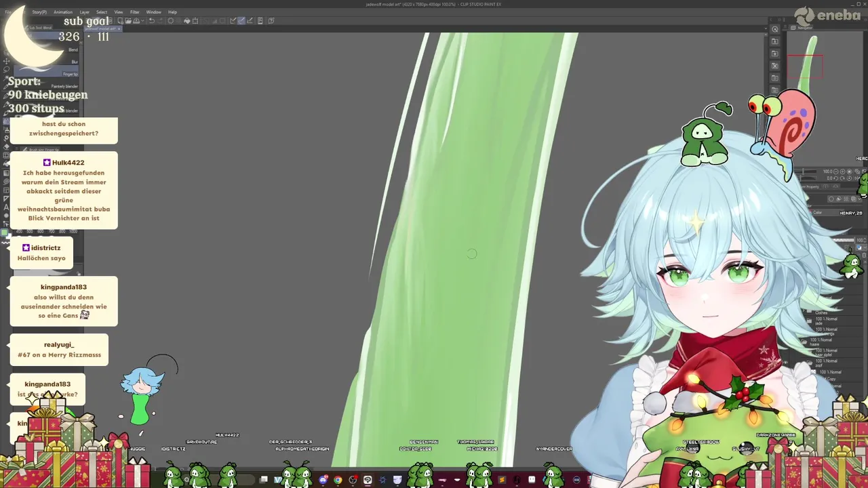The image size is (868, 488).
Task: Click the Quick Access search icon in right dock
Action: [775, 30]
